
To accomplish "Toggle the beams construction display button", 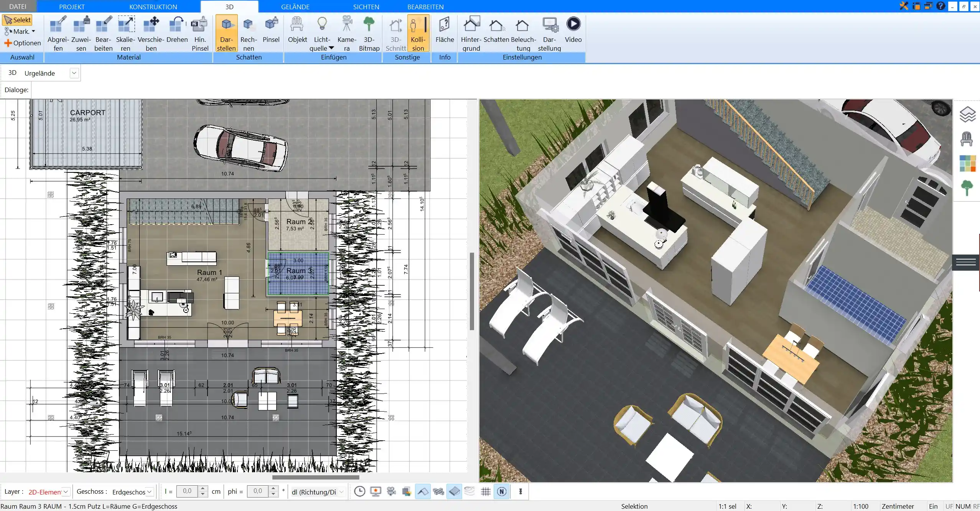I will coord(438,491).
